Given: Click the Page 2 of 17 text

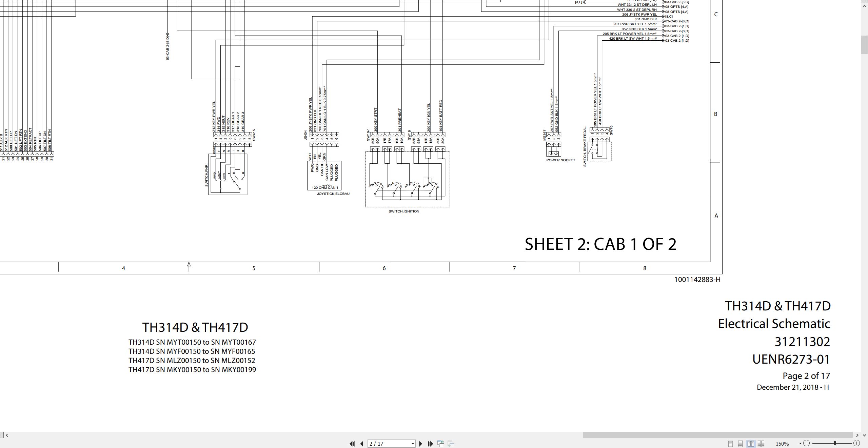Looking at the screenshot, I should [806, 376].
